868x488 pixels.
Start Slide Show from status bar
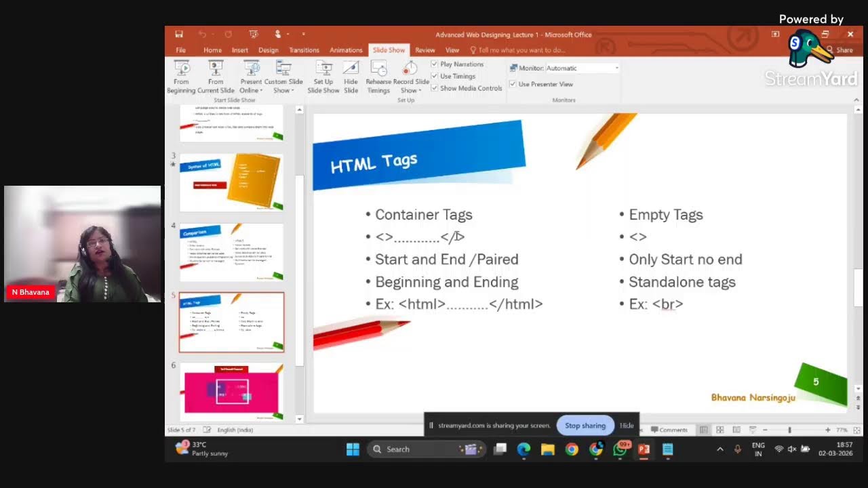point(753,430)
